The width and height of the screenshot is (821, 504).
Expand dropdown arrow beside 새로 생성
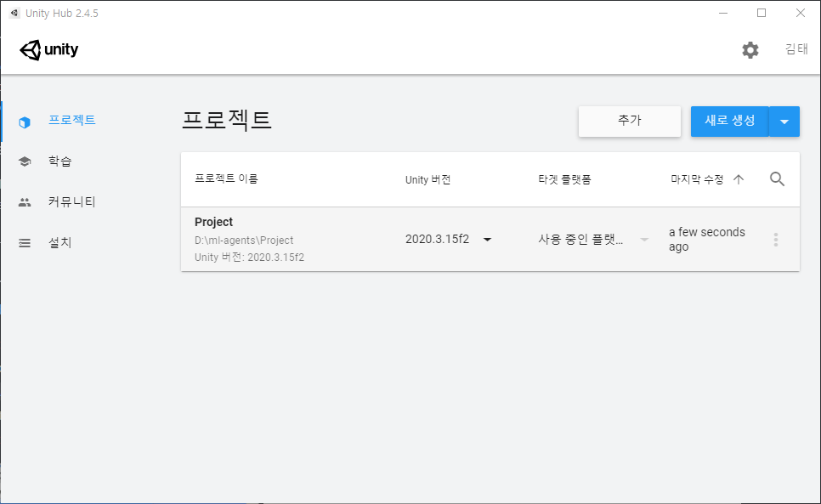[x=784, y=122]
